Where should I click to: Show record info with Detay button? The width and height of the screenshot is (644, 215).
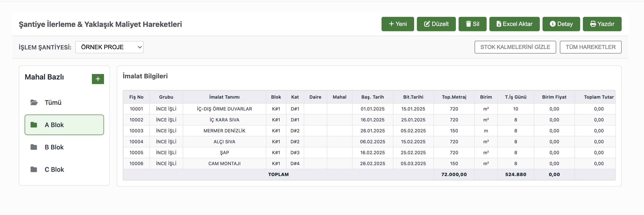point(561,24)
